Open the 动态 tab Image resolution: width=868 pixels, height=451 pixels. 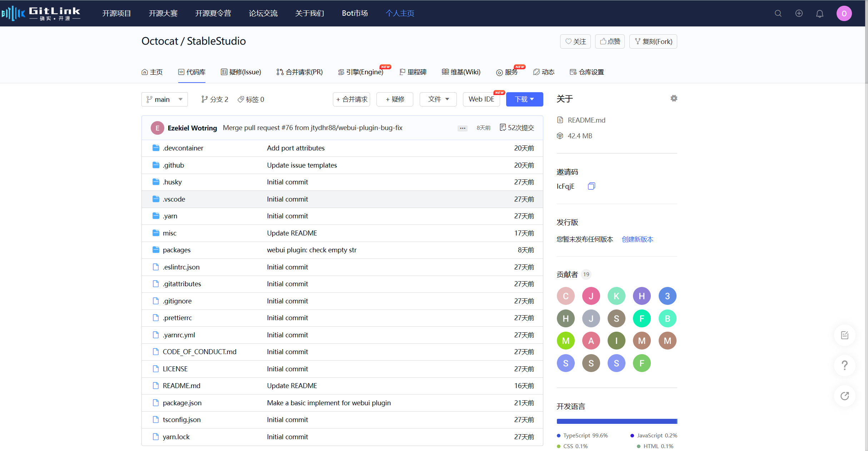[544, 72]
